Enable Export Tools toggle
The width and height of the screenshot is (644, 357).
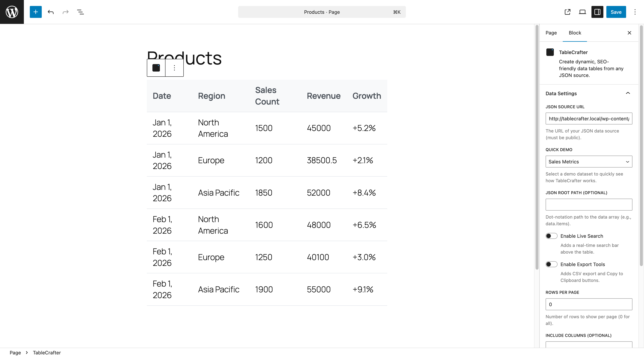[x=551, y=264]
